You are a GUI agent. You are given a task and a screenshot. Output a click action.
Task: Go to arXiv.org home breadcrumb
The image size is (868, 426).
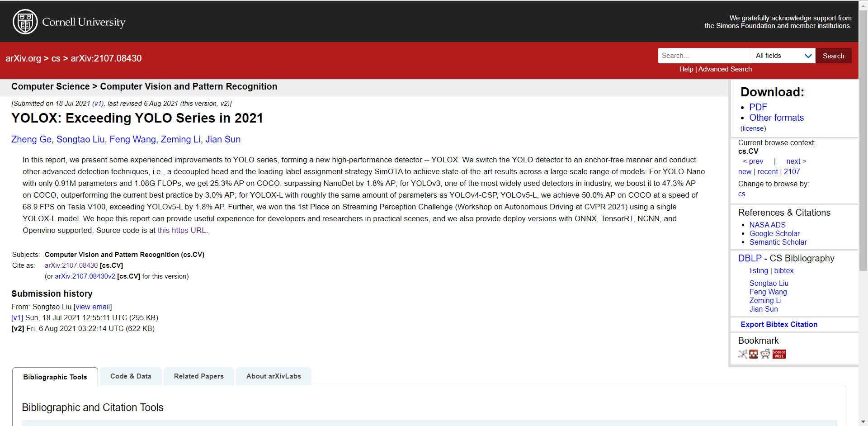[x=23, y=58]
